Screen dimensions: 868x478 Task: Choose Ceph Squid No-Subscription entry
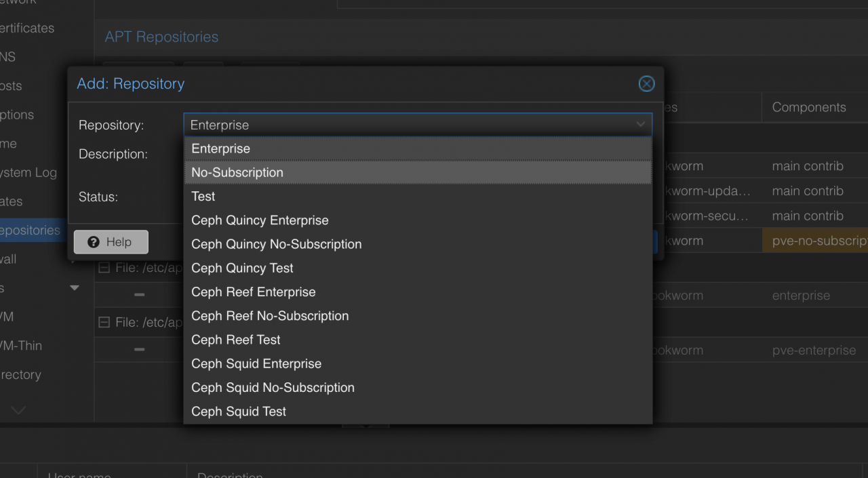(418, 388)
